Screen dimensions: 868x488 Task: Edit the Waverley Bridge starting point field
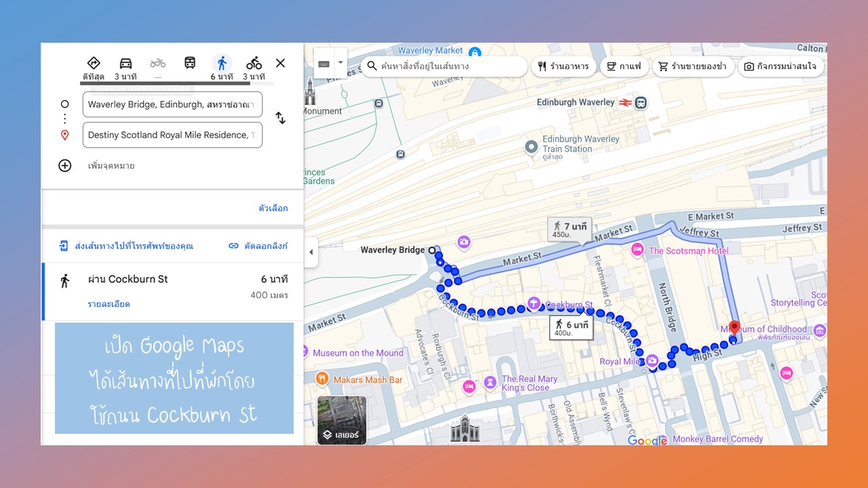(172, 104)
